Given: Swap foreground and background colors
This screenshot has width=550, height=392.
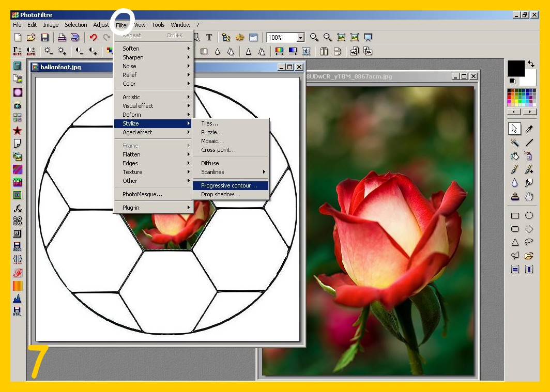Looking at the screenshot, I should (x=530, y=64).
